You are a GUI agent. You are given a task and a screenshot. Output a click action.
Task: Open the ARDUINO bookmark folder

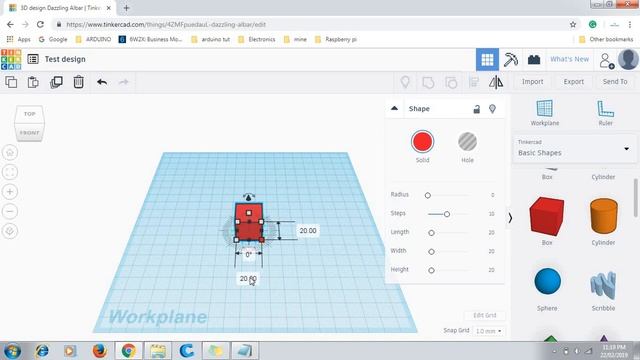click(x=93, y=39)
